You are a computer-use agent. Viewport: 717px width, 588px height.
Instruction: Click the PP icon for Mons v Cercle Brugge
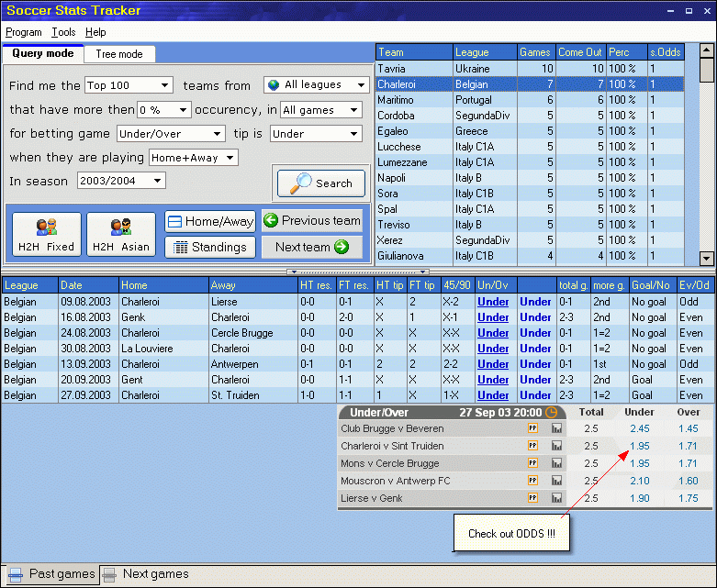click(532, 463)
